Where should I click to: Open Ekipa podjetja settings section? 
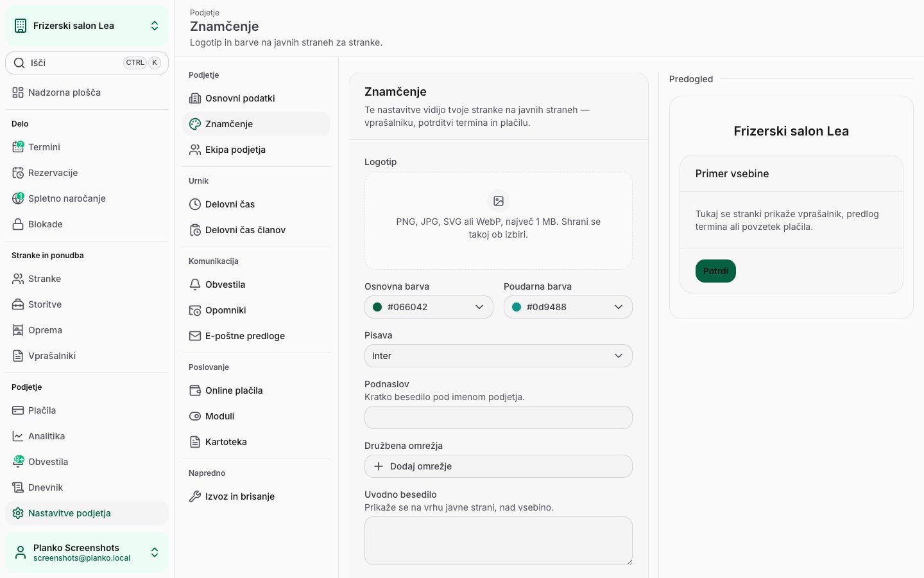256,150
